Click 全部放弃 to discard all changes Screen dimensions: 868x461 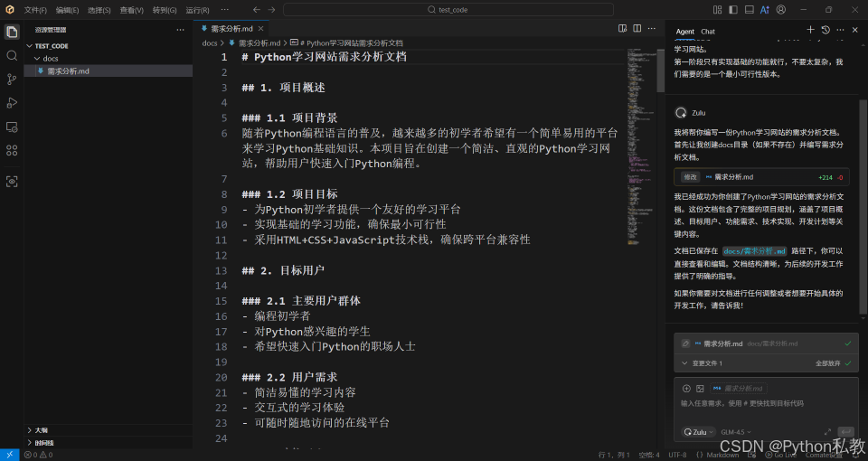pos(827,363)
